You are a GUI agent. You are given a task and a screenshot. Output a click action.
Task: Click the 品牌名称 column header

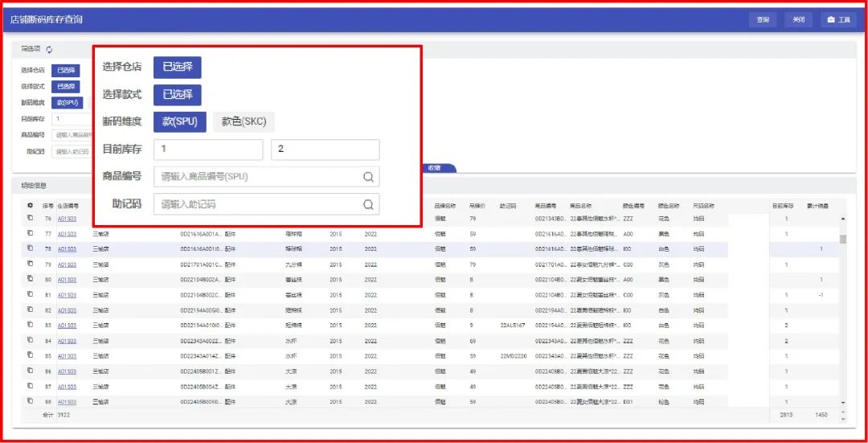[x=445, y=206]
